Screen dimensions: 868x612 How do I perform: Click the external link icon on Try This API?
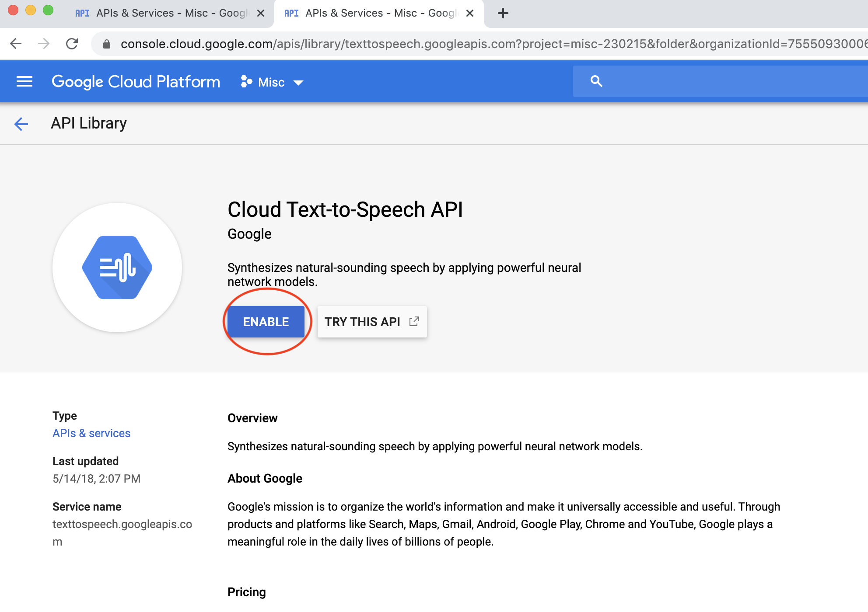tap(414, 322)
